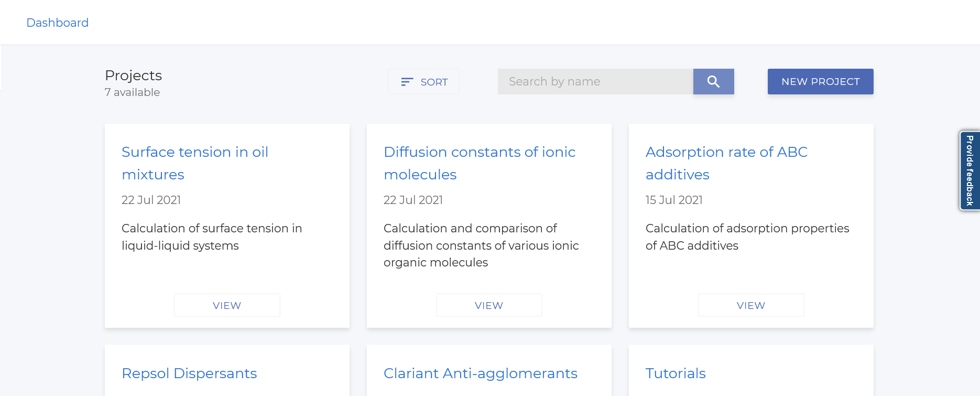Click the magnifier search icon button
Image resolution: width=980 pixels, height=396 pixels.
point(713,81)
